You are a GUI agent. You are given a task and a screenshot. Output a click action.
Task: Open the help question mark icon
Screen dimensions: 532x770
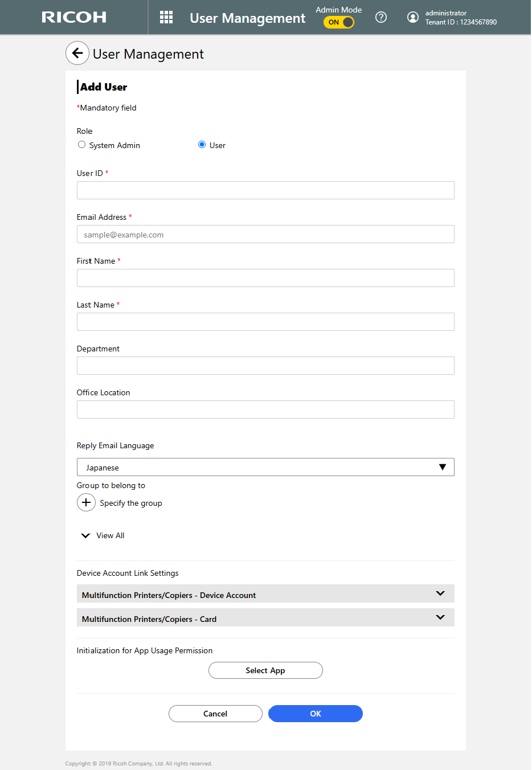381,17
